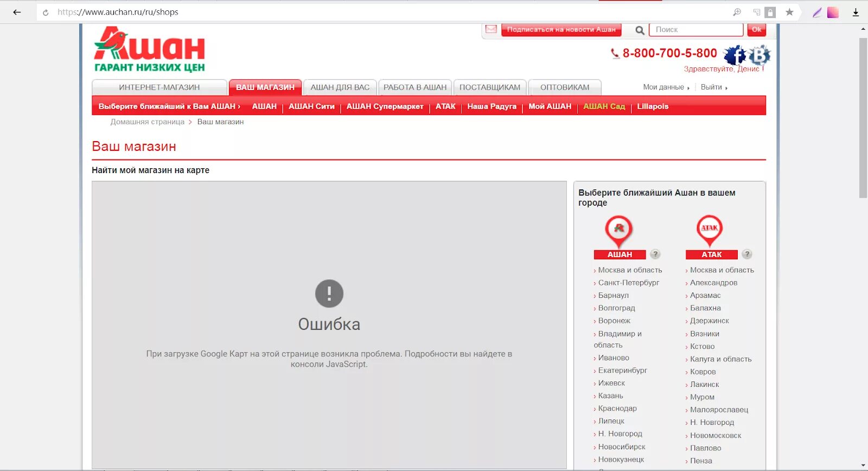Reload the page with refresh icon
Viewport: 868px width, 471px height.
[46, 12]
